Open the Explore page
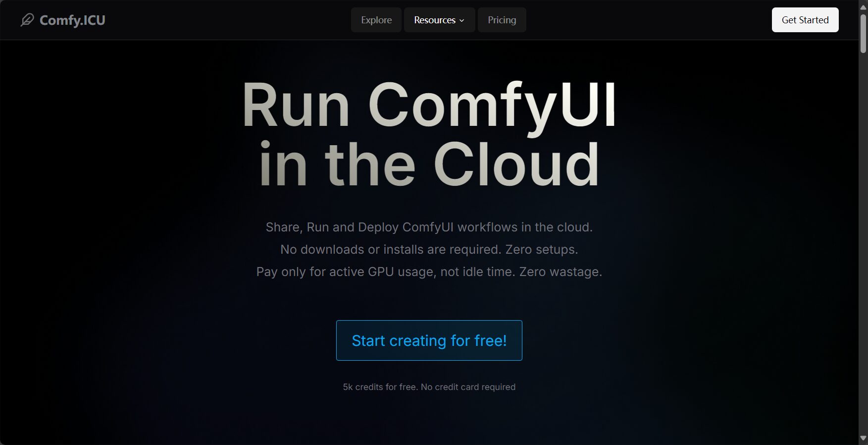 (x=376, y=20)
